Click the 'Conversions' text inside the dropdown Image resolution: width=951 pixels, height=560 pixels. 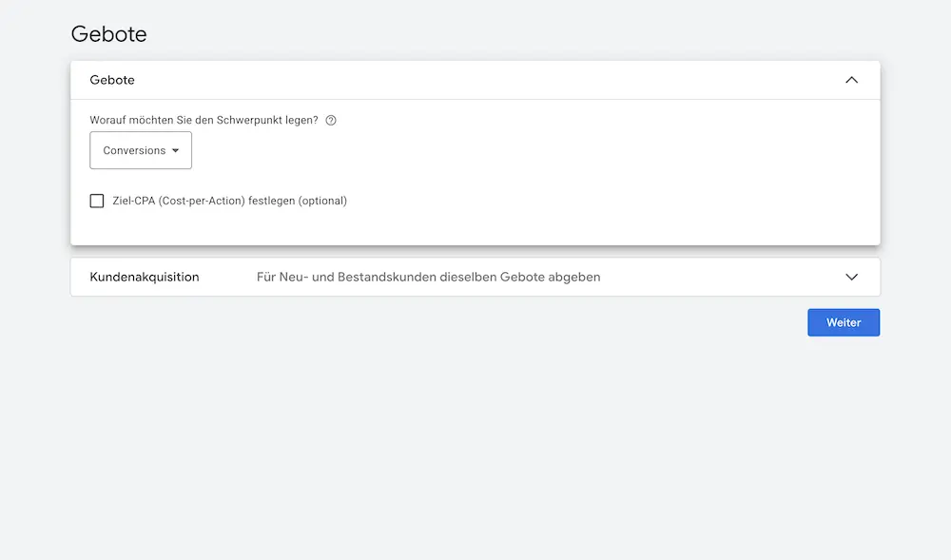pyautogui.click(x=134, y=150)
